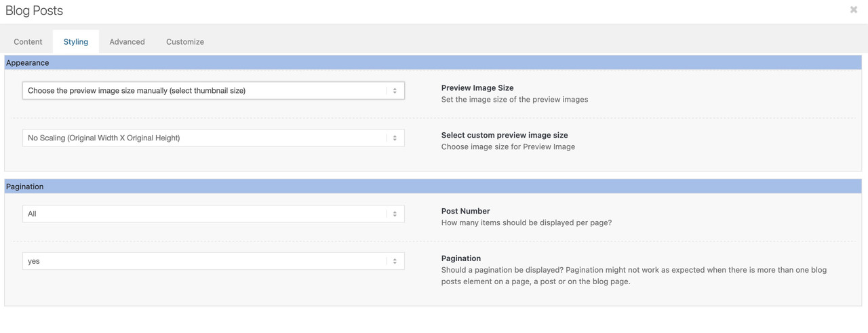868x333 pixels.
Task: Click the up-down arrow icon of the All select
Action: point(395,214)
